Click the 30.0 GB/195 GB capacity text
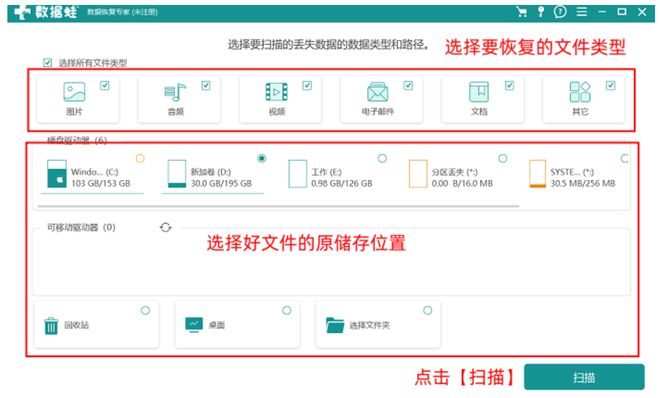Image resolution: width=660 pixels, height=398 pixels. [221, 183]
